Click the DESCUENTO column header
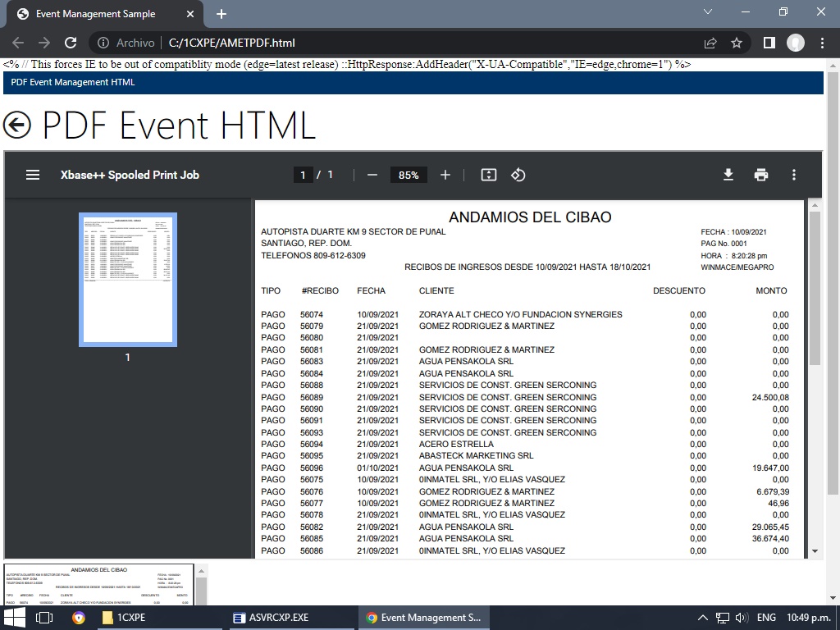The image size is (840, 630). (678, 291)
